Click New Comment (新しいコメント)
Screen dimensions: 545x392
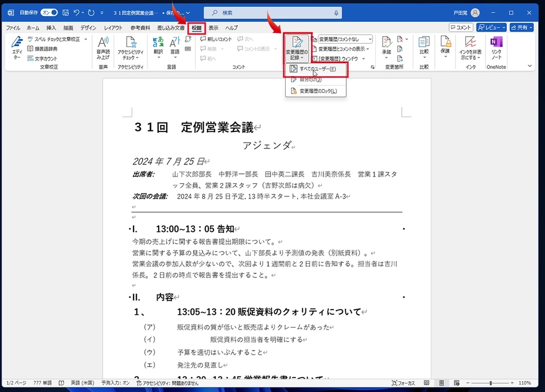click(216, 39)
